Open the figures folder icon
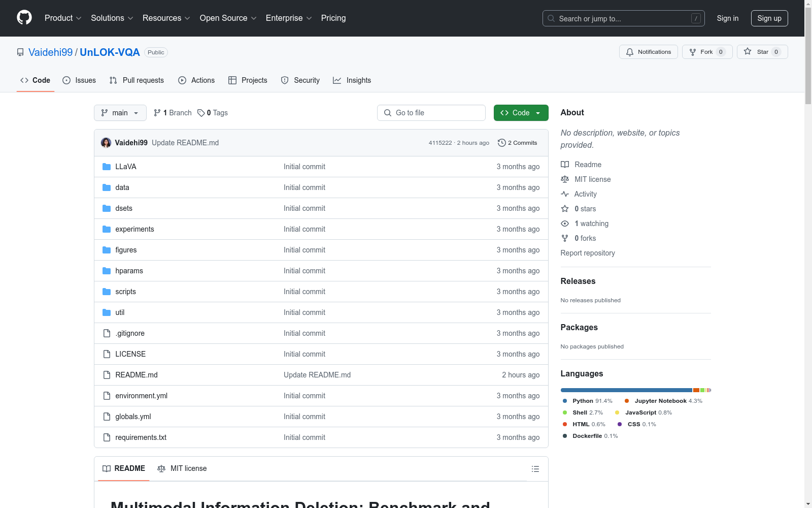Viewport: 812px width, 508px height. pyautogui.click(x=107, y=250)
